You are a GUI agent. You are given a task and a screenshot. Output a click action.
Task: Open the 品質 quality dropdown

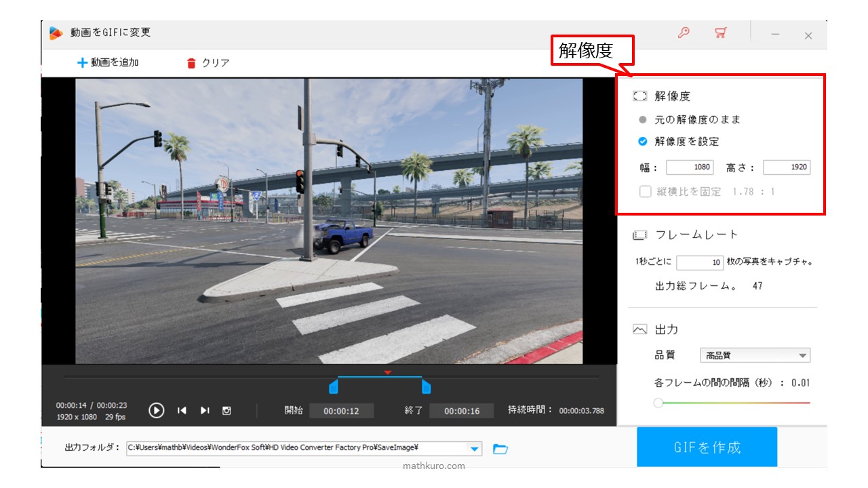755,355
